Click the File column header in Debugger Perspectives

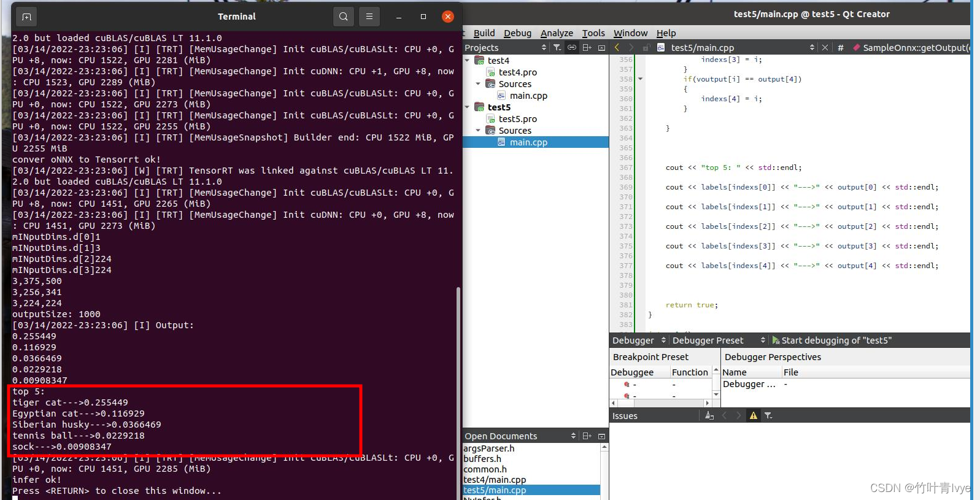876,372
